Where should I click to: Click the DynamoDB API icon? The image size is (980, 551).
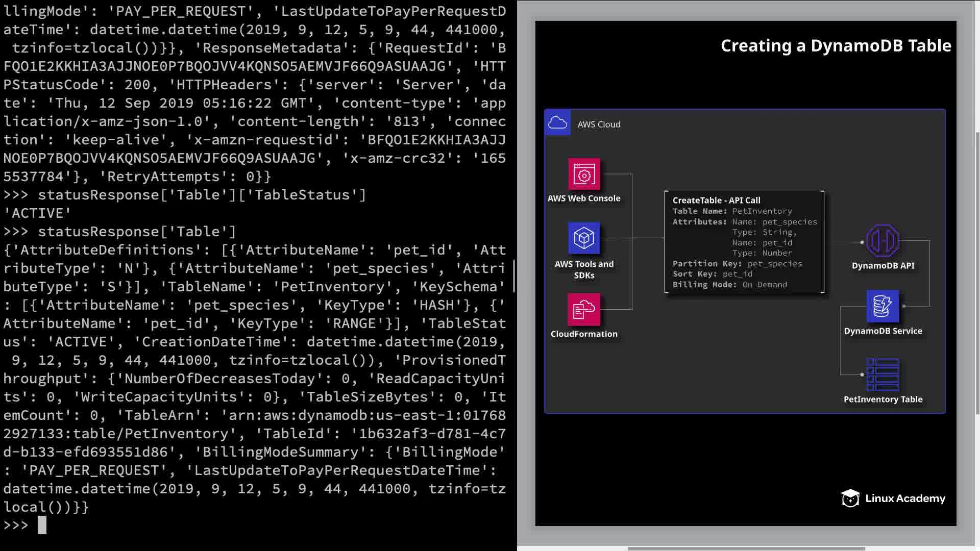[x=883, y=241]
